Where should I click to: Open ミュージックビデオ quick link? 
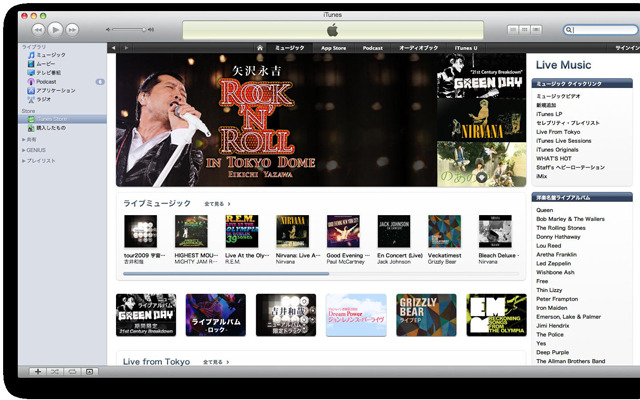click(x=558, y=96)
